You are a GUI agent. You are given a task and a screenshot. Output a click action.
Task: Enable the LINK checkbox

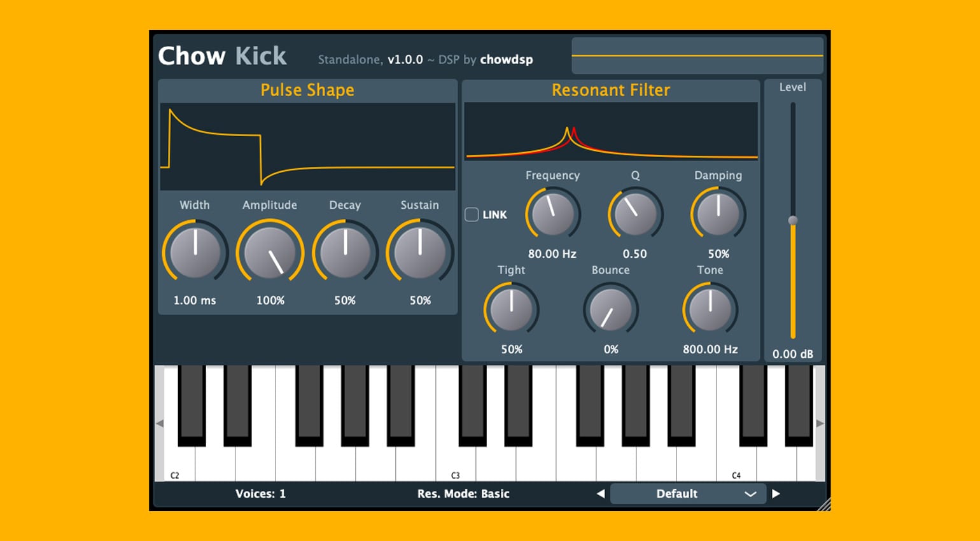(472, 214)
